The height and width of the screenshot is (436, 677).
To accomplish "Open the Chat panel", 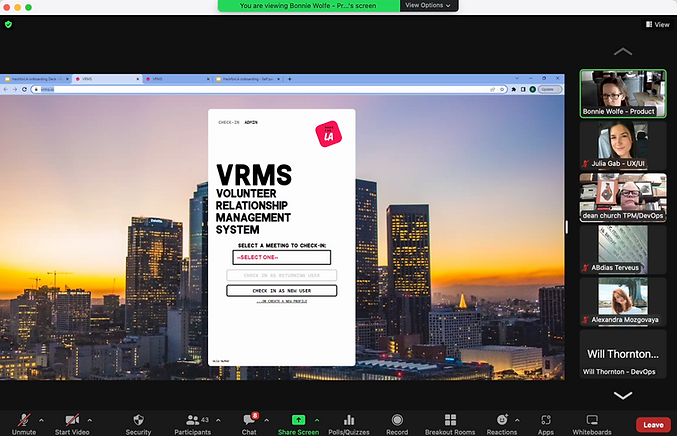I will coord(249,424).
